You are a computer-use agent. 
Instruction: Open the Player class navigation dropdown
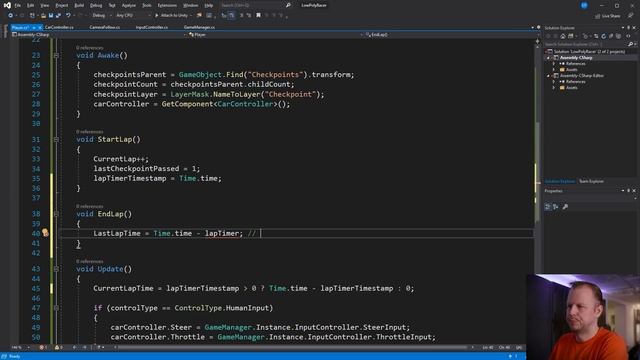(x=276, y=35)
